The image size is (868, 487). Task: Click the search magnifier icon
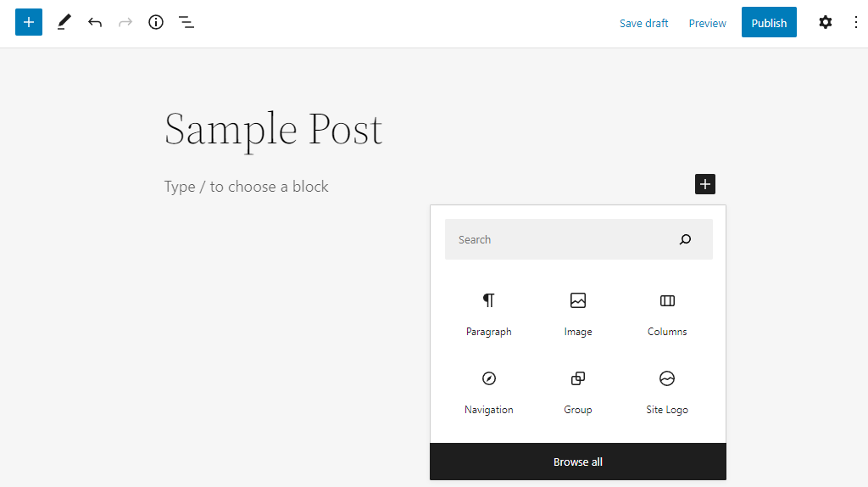click(685, 240)
